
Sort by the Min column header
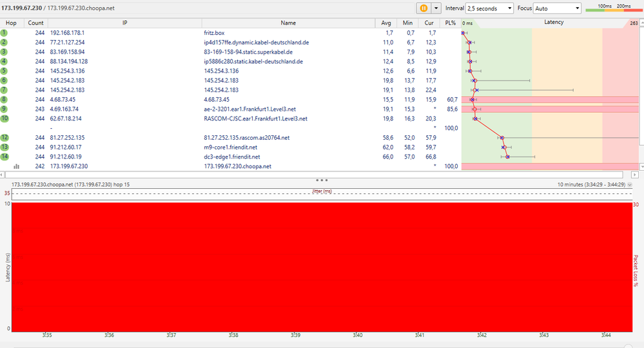[x=408, y=23]
